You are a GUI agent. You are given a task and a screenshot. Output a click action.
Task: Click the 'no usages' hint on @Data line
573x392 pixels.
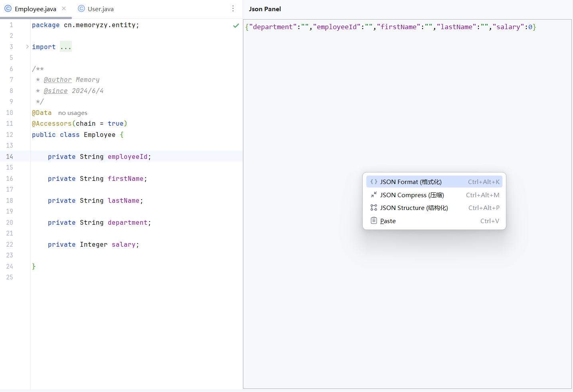point(73,113)
